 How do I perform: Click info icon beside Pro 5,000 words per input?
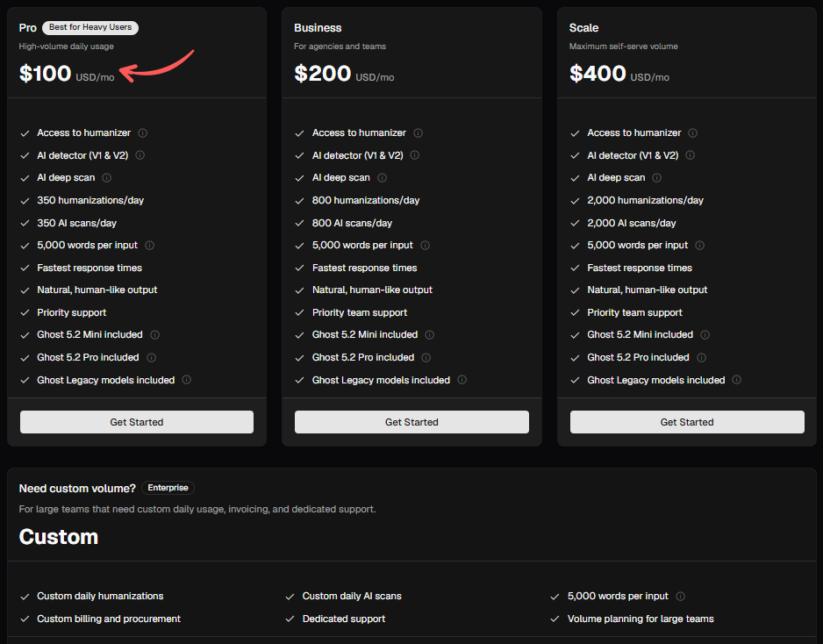[x=149, y=245]
